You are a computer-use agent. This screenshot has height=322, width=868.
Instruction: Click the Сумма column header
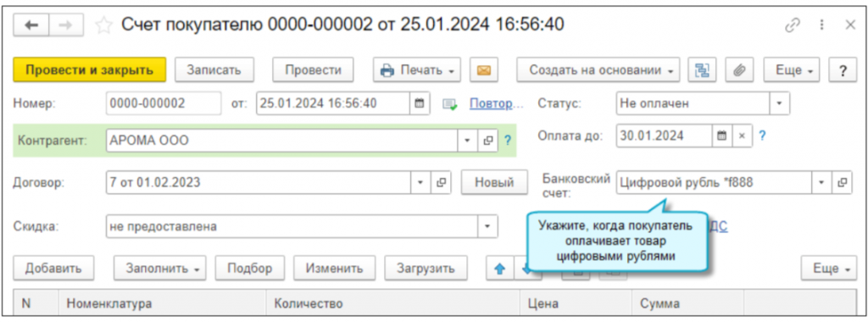687,303
